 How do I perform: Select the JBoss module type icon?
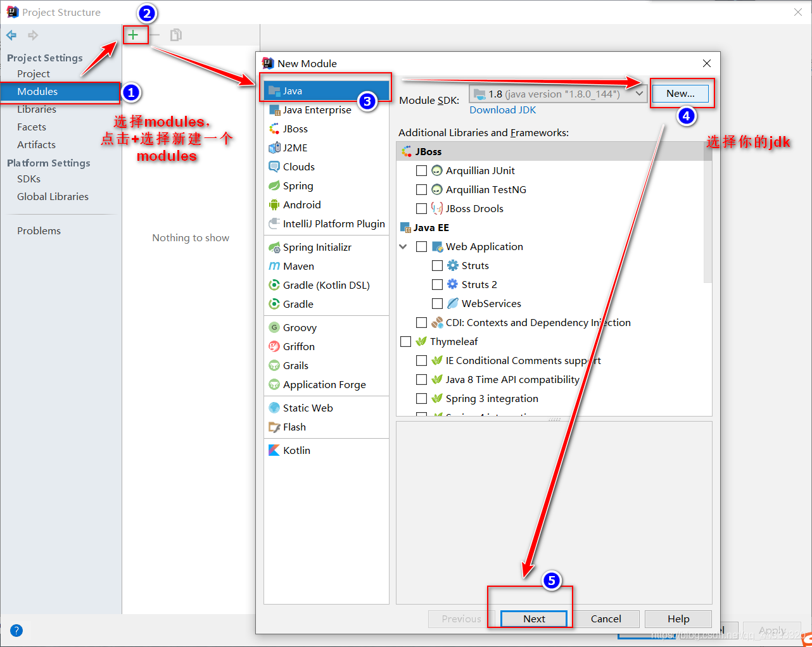[274, 129]
